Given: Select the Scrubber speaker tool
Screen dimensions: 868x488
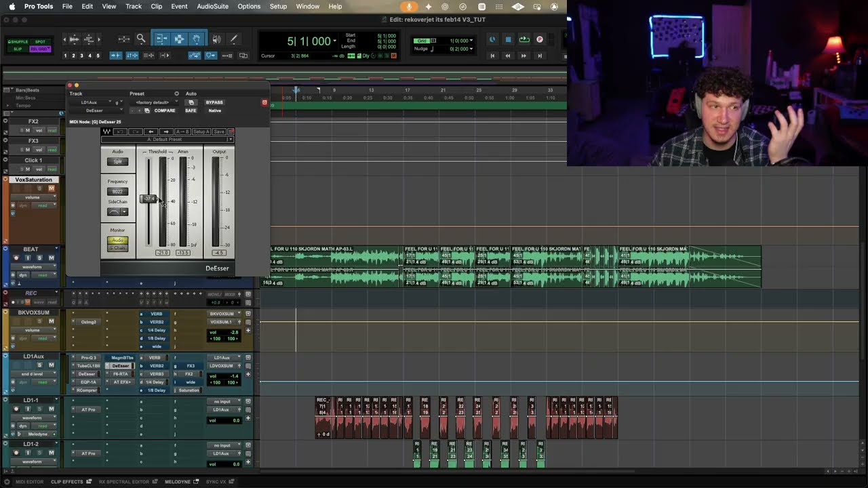Looking at the screenshot, I should pyautogui.click(x=217, y=39).
